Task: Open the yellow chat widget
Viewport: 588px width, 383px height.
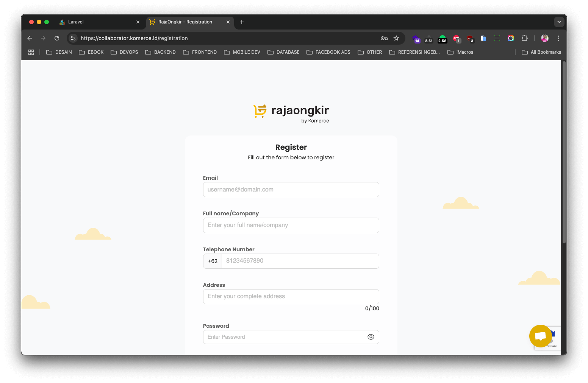Action: 541,336
